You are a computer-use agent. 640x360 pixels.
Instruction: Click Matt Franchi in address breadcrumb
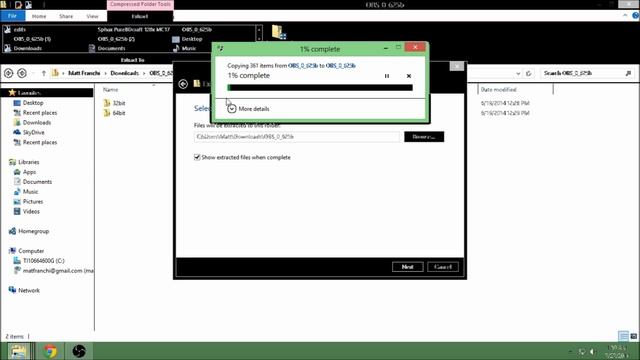pyautogui.click(x=84, y=73)
